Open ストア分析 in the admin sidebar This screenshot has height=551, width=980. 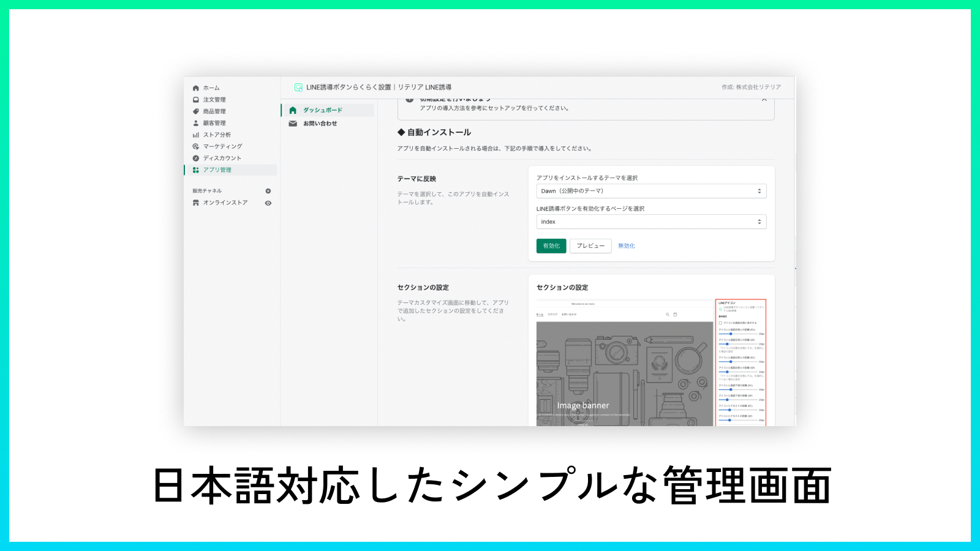217,135
